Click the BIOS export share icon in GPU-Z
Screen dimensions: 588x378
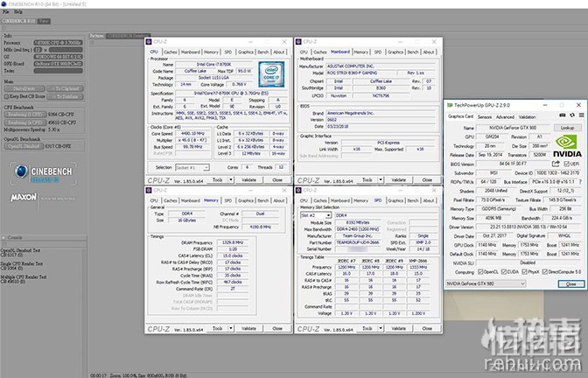(x=556, y=164)
